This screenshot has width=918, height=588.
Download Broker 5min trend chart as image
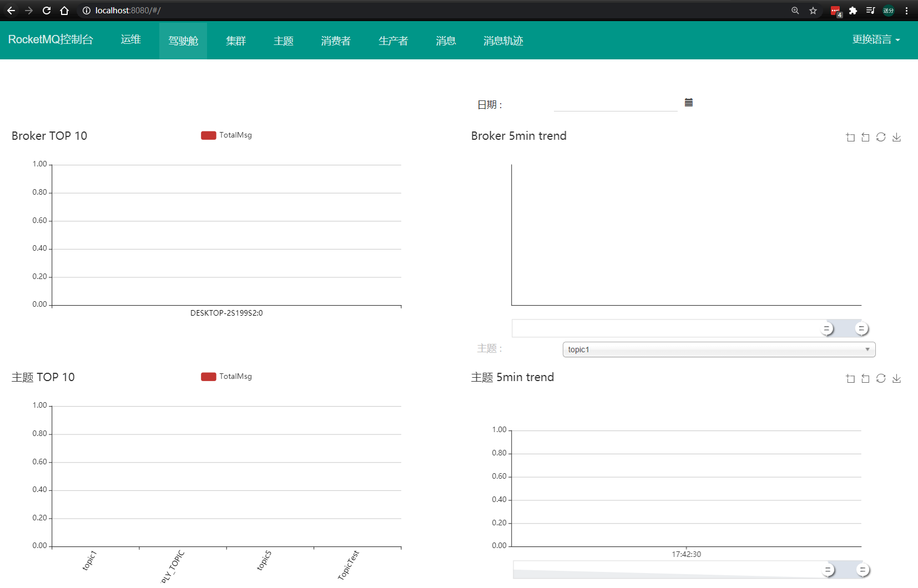pos(896,137)
